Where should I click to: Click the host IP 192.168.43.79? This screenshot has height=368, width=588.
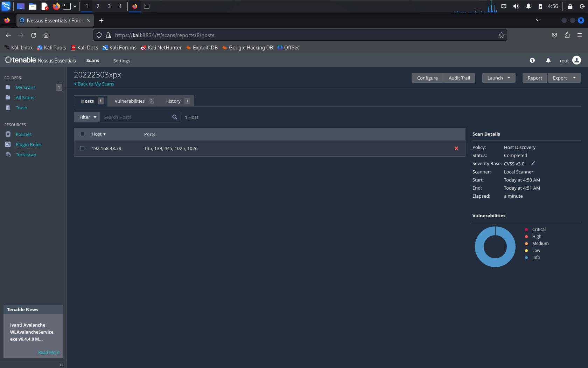tap(106, 148)
